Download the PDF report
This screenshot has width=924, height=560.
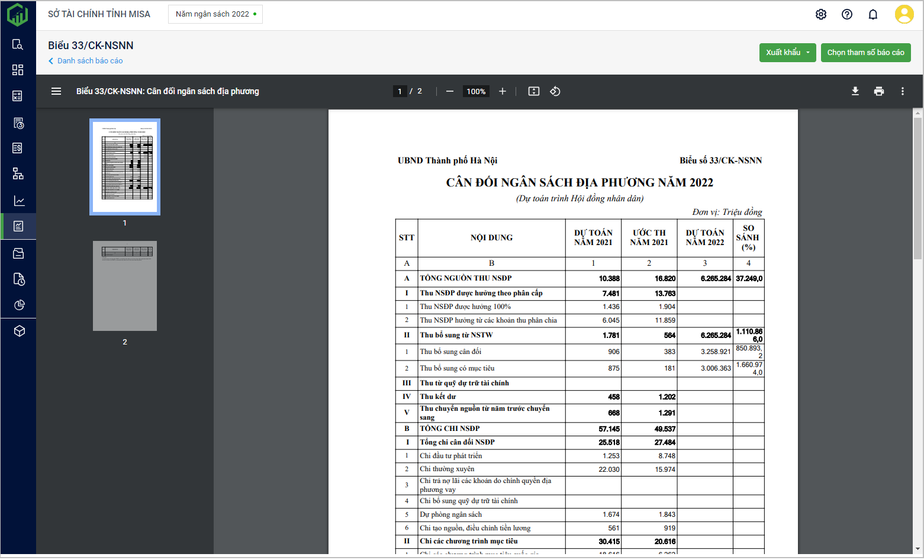click(x=855, y=91)
